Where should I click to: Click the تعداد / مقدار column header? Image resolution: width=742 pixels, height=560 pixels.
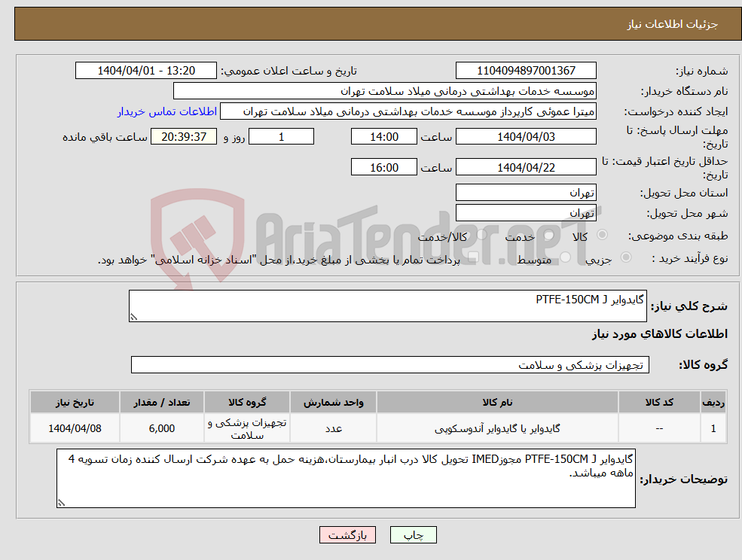[162, 403]
